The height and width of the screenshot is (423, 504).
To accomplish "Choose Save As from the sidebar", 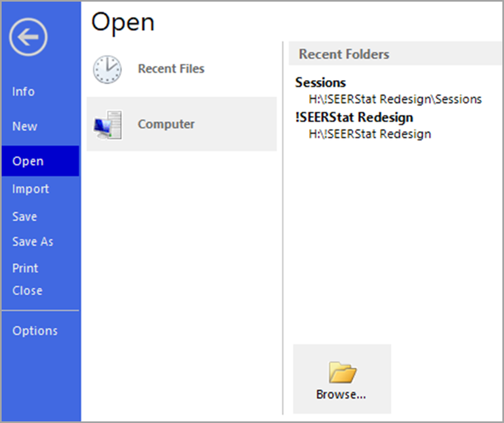I will point(33,242).
